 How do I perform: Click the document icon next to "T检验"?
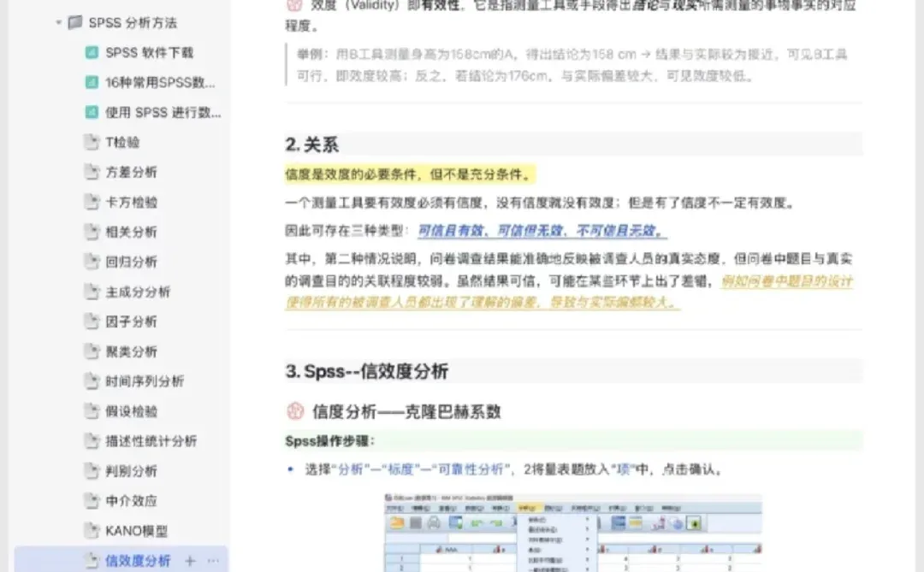point(92,142)
